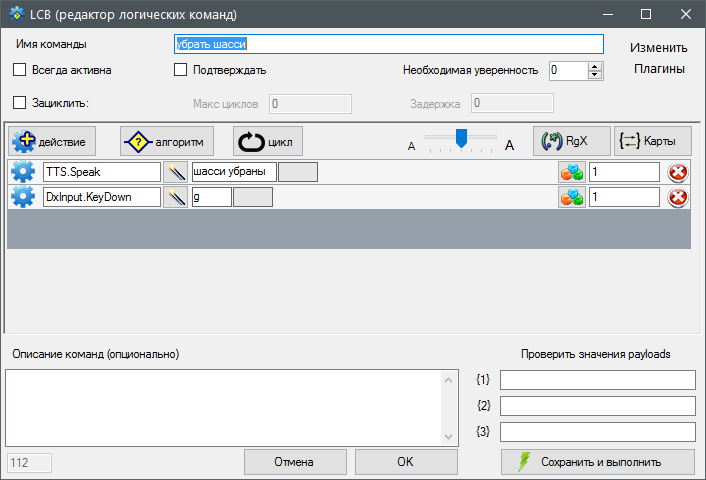Decrease Необходимая уверенность with down arrow
The height and width of the screenshot is (480, 706).
point(595,75)
